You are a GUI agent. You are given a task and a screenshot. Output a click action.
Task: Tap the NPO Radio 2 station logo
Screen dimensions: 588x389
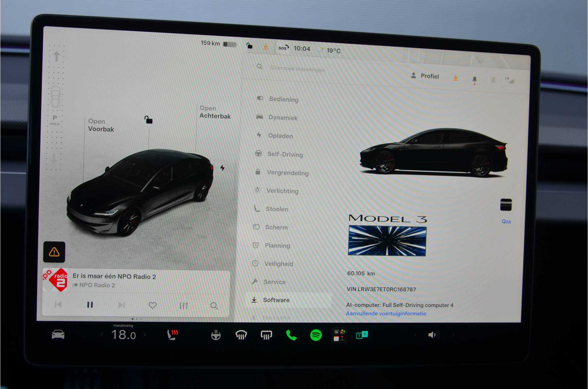[x=55, y=280]
